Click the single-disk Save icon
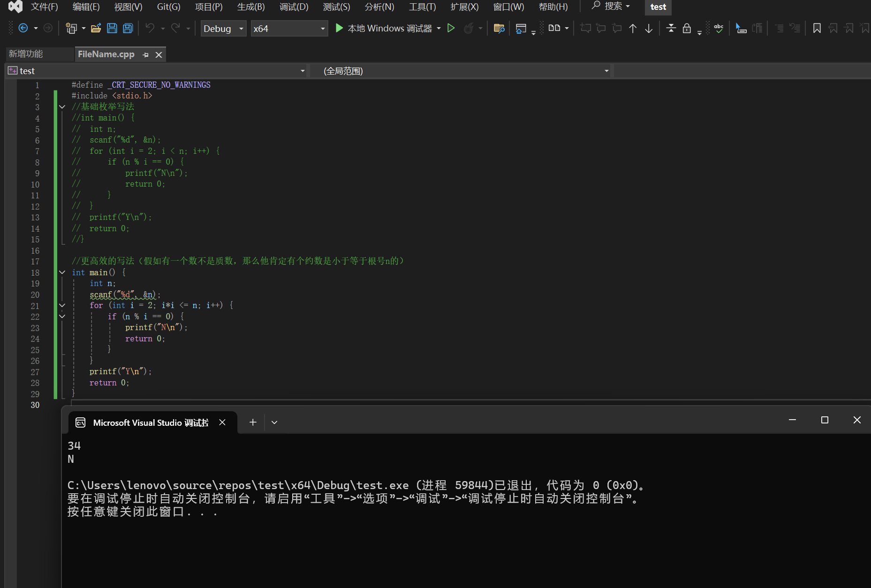Viewport: 871px width, 588px height. [112, 29]
